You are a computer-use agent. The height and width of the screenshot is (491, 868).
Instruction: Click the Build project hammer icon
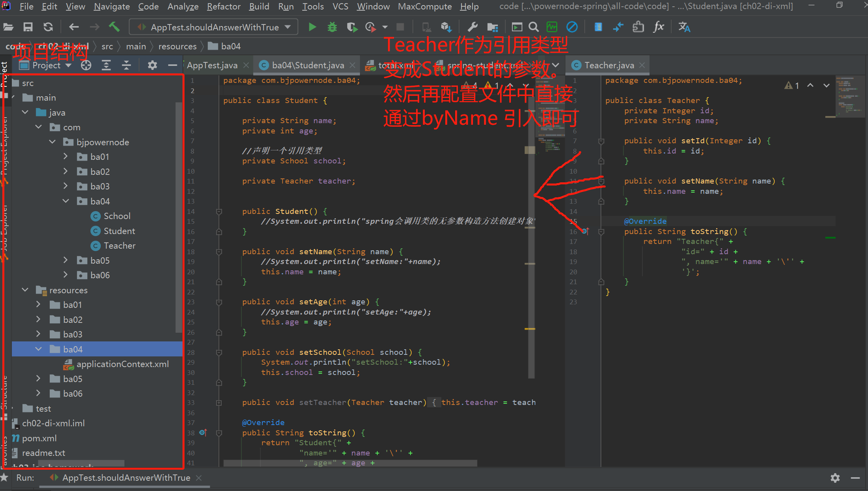pos(114,27)
